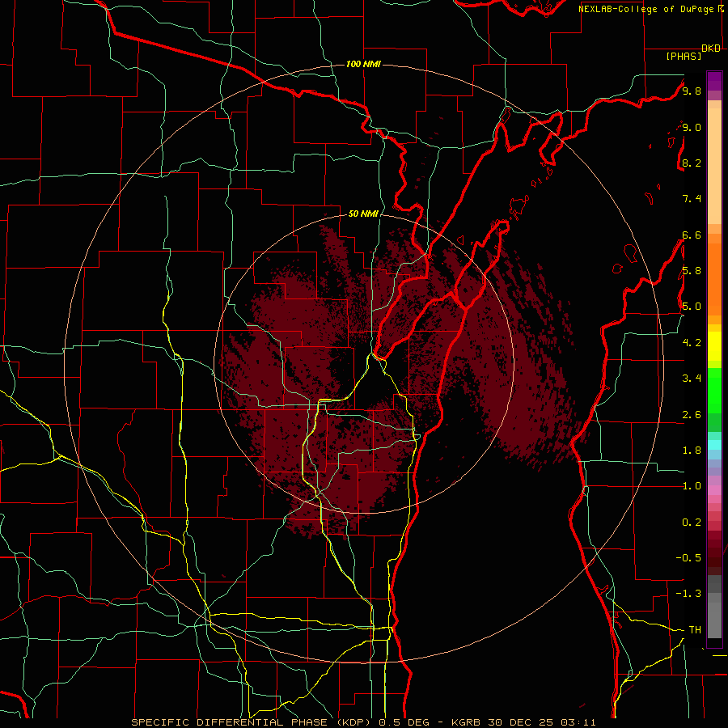This screenshot has height=728, width=728.
Task: Click the TH threshold legend label
Action: [x=695, y=629]
